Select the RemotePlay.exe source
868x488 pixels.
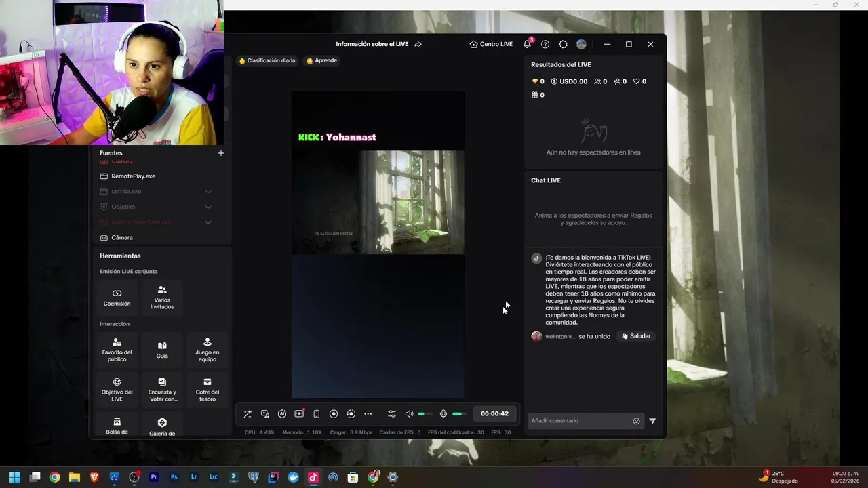[x=161, y=176]
